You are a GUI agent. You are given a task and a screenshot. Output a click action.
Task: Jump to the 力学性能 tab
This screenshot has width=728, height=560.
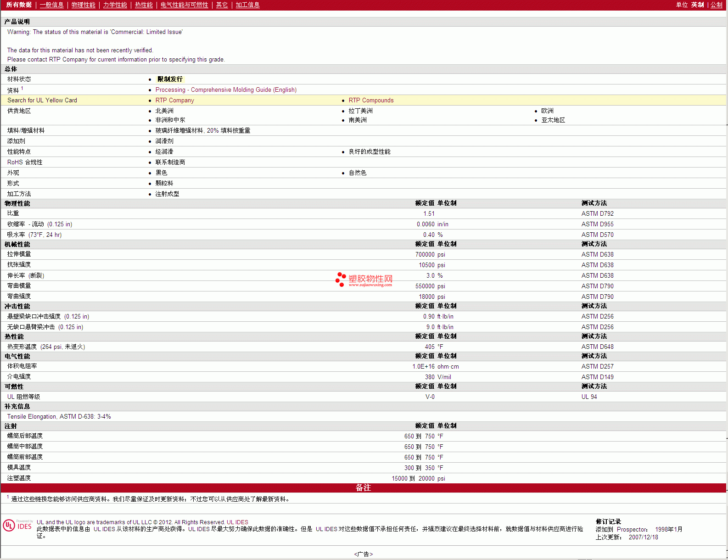click(x=115, y=5)
